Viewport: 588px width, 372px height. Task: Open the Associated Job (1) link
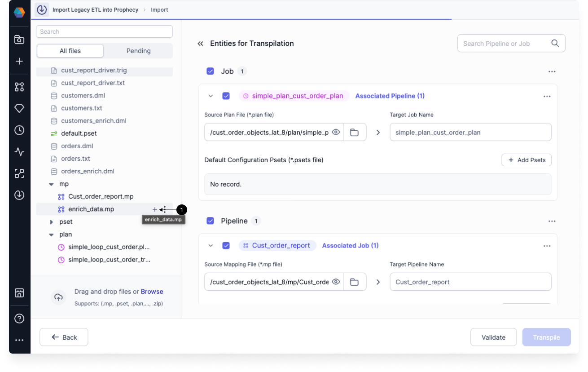click(351, 245)
